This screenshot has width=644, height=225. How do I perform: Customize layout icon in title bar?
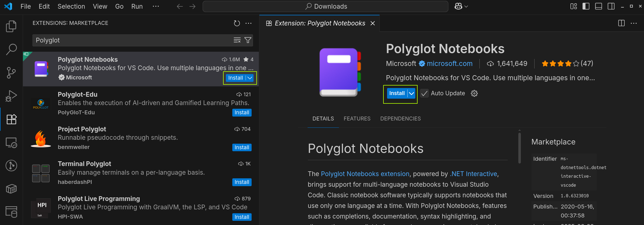click(x=574, y=6)
